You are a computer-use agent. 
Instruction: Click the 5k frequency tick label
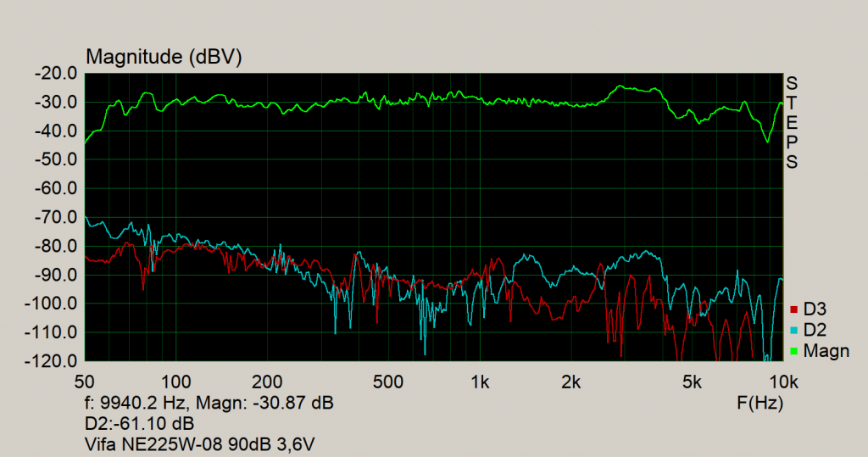tap(692, 382)
